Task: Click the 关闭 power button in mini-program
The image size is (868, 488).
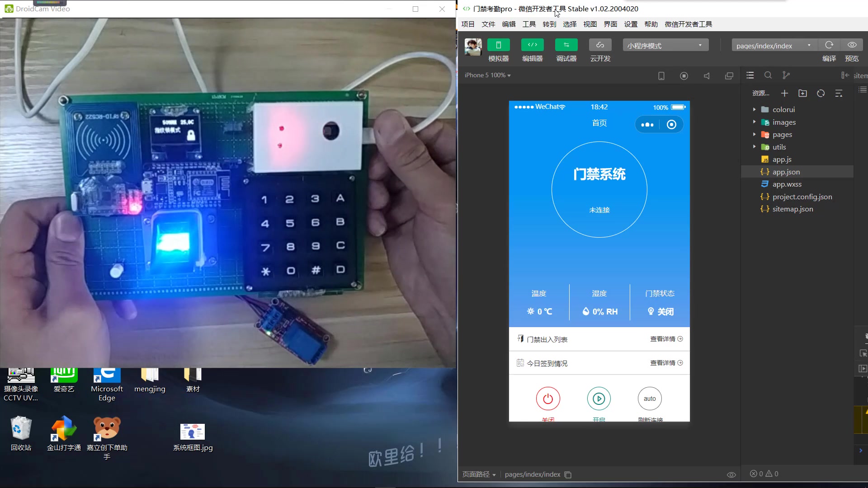Action: [x=547, y=398]
